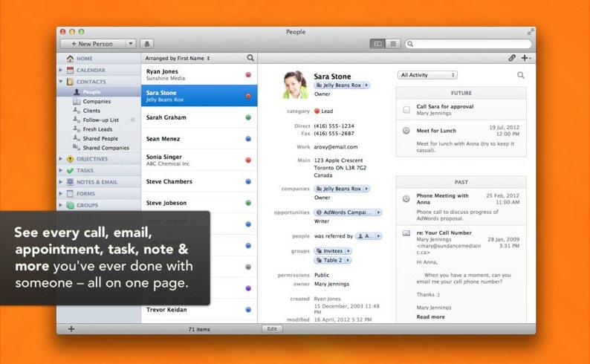Open Shared People list
Screen dimensions: 590x364
click(x=100, y=138)
